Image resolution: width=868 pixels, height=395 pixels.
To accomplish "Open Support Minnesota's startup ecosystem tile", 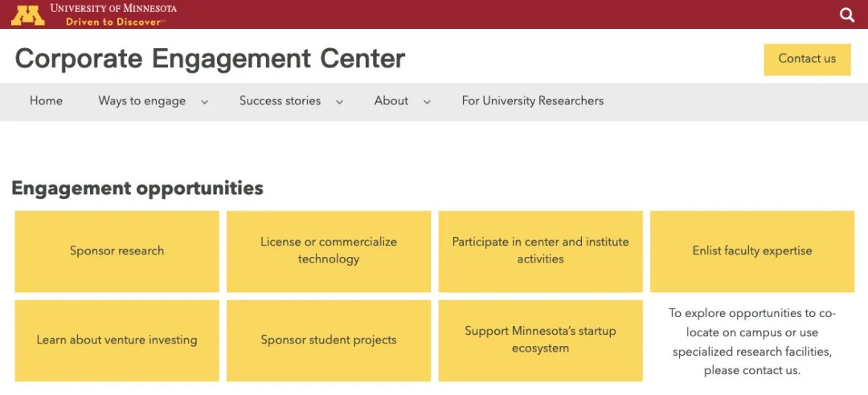I will pos(541,340).
